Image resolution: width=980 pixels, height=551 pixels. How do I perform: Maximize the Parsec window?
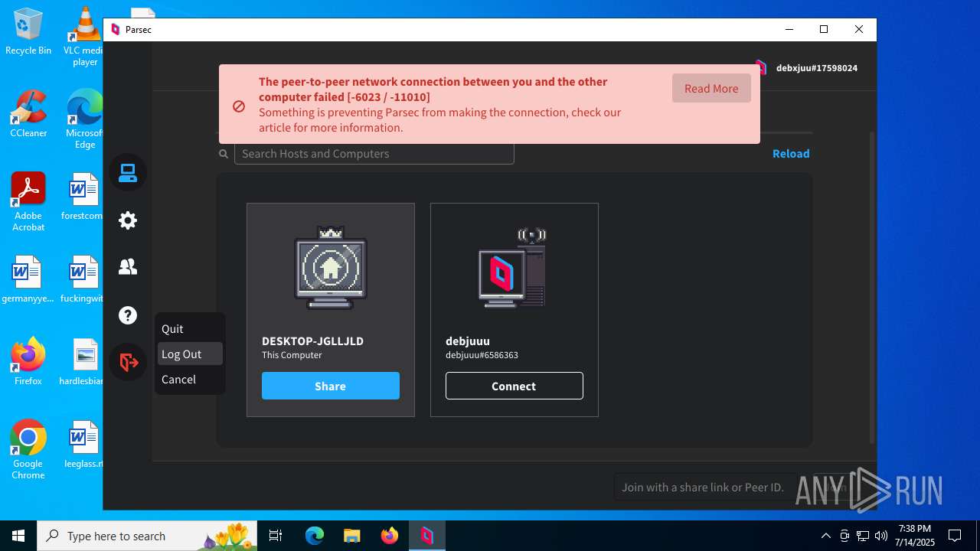click(824, 30)
